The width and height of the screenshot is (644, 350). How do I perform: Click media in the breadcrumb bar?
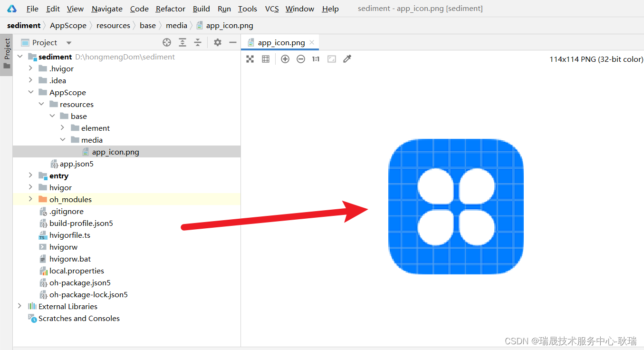click(176, 26)
